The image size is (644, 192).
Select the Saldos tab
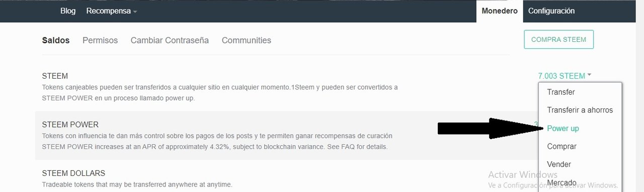56,40
